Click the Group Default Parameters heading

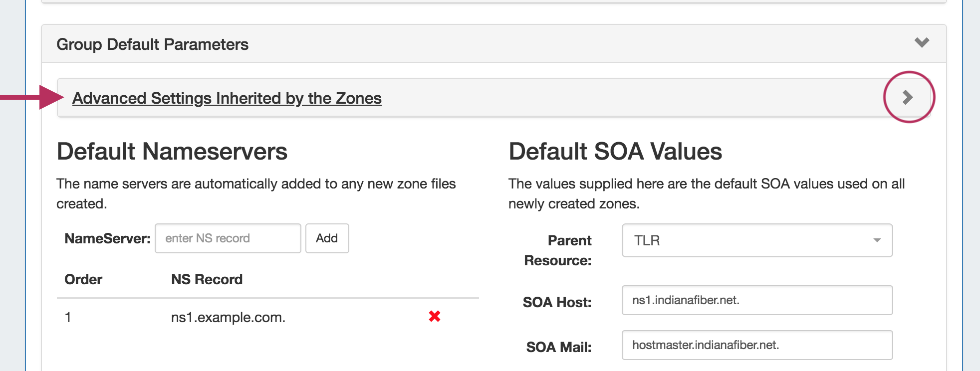152,44
